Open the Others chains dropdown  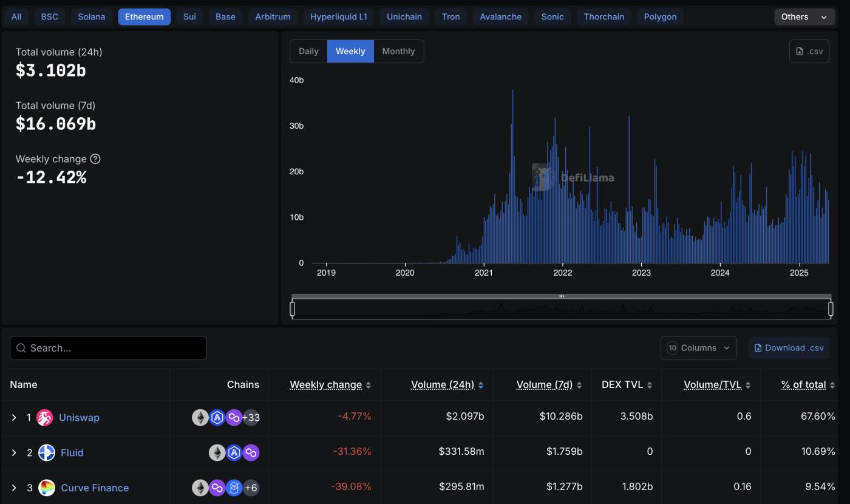point(804,16)
